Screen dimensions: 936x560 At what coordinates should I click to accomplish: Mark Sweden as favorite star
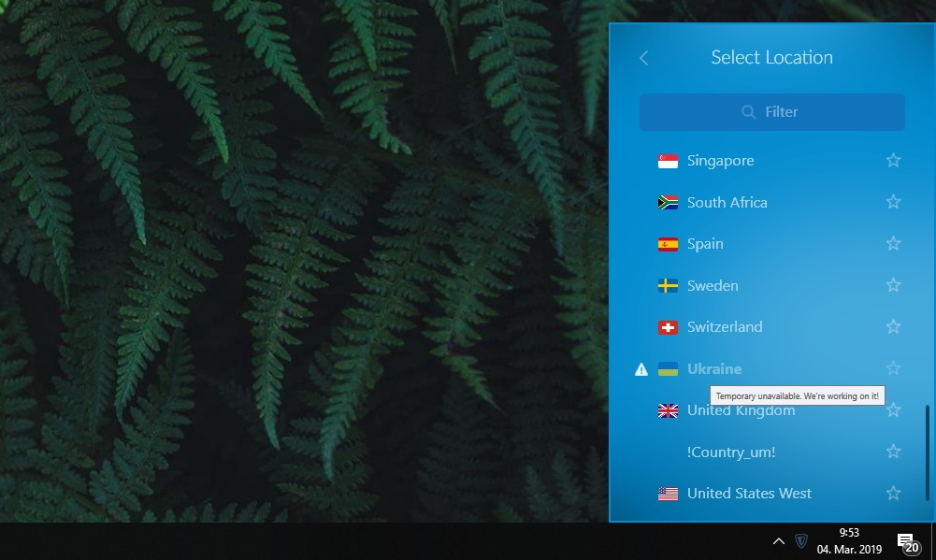pyautogui.click(x=893, y=285)
